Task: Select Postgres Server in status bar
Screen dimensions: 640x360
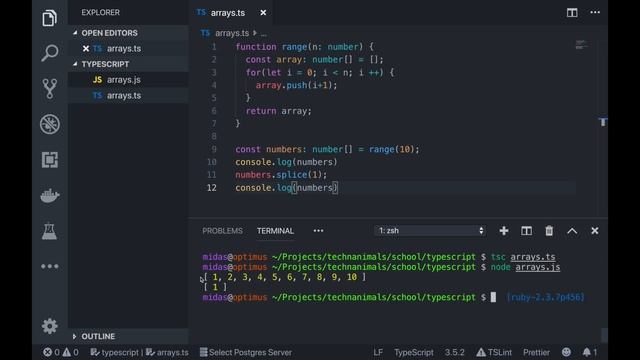Action: pyautogui.click(x=246, y=352)
